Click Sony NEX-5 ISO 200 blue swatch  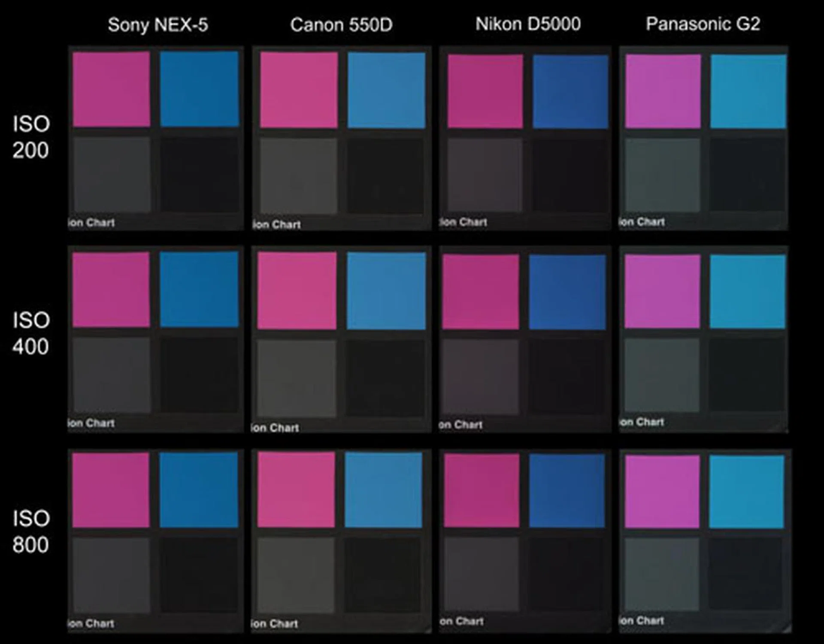(199, 89)
